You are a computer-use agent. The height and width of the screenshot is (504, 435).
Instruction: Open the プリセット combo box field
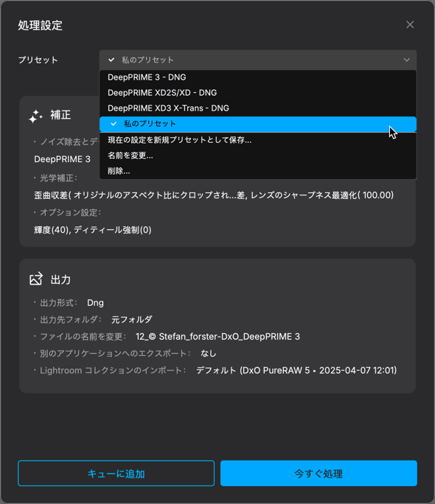click(x=258, y=60)
